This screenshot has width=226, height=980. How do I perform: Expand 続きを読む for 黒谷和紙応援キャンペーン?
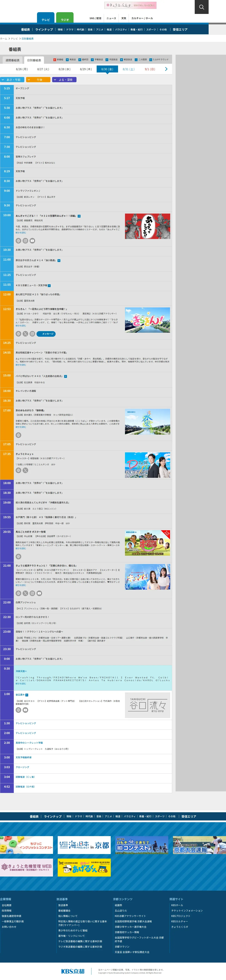[x=21, y=365]
